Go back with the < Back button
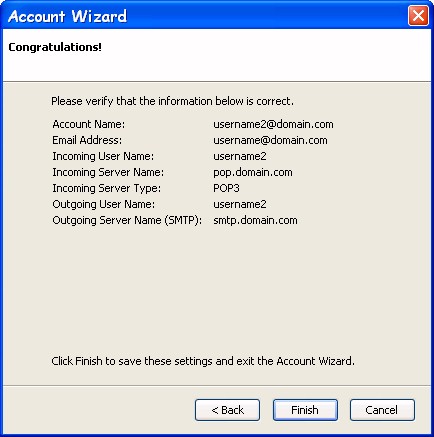This screenshot has width=434, height=437. point(227,410)
